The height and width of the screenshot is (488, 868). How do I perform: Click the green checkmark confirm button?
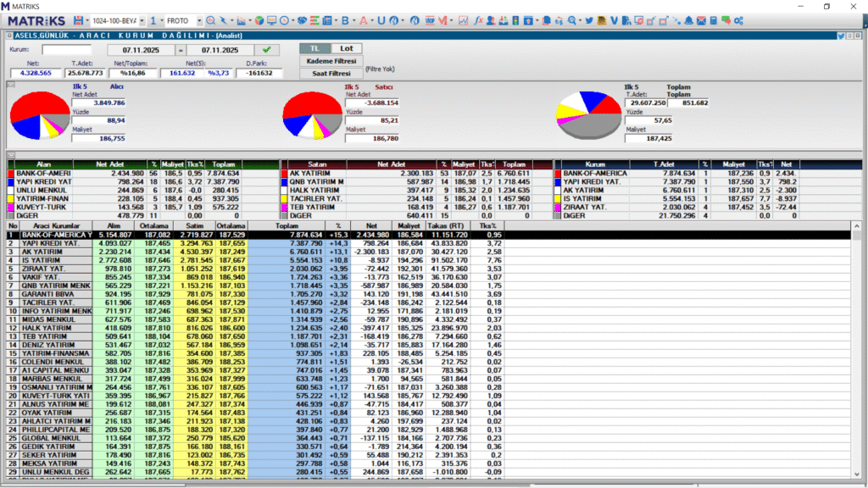(x=267, y=50)
